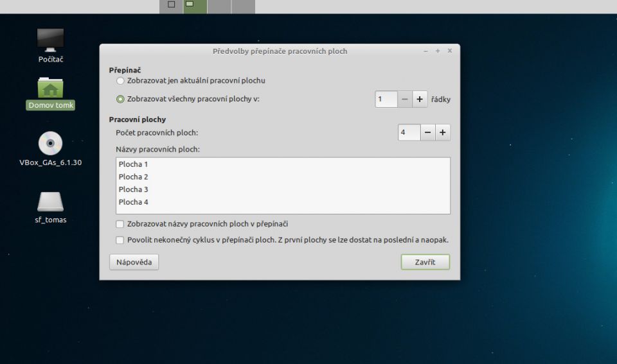Image resolution: width=617 pixels, height=364 pixels.
Task: Switch to second workspace in panel switcher
Action: 195,6
